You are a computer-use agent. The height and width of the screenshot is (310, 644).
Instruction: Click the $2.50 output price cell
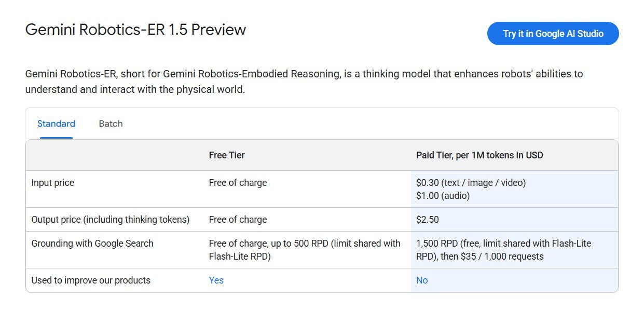coord(428,220)
